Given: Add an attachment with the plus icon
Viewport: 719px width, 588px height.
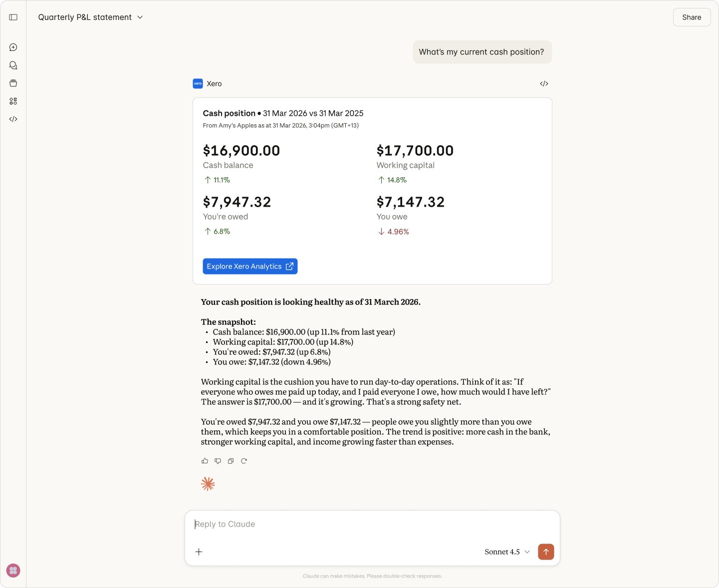Looking at the screenshot, I should pos(199,552).
